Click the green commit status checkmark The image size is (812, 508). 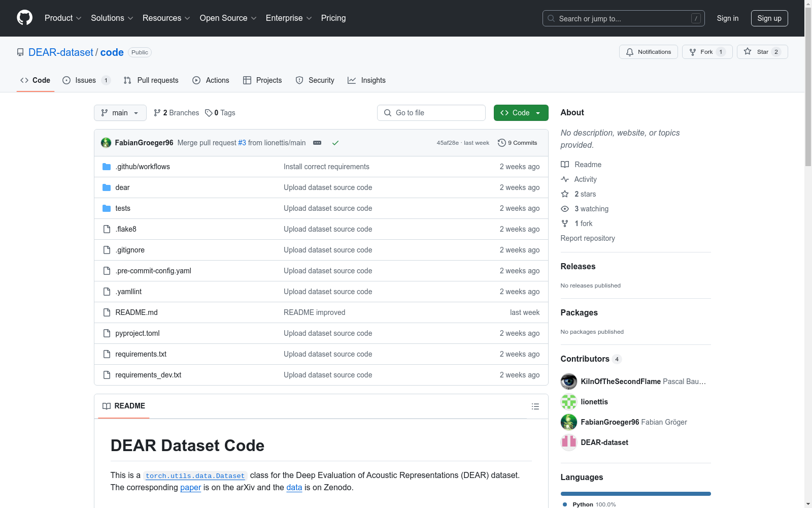click(335, 143)
